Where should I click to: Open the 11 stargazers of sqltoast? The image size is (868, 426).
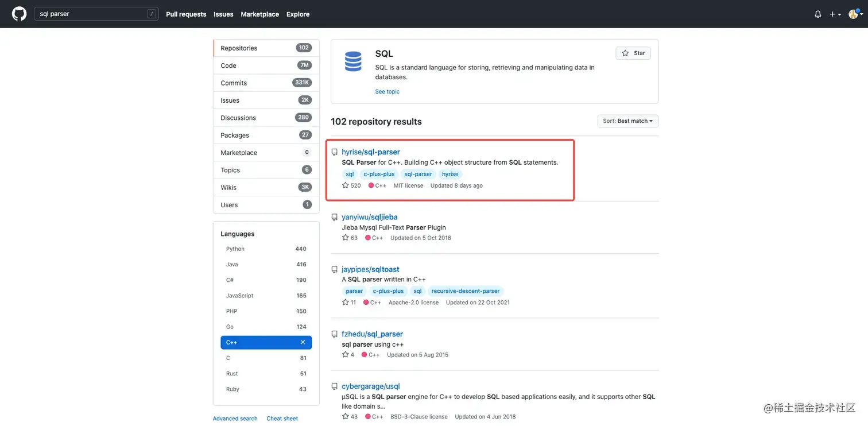click(x=349, y=303)
